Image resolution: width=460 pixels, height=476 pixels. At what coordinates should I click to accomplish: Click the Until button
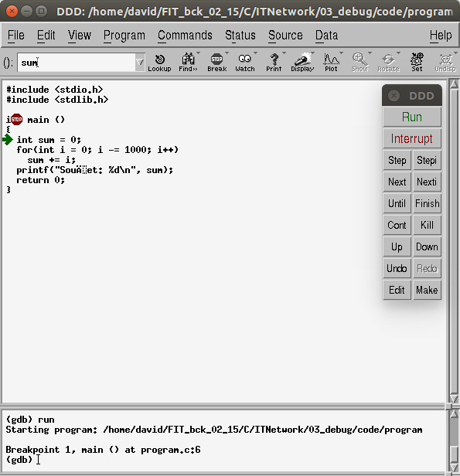397,203
